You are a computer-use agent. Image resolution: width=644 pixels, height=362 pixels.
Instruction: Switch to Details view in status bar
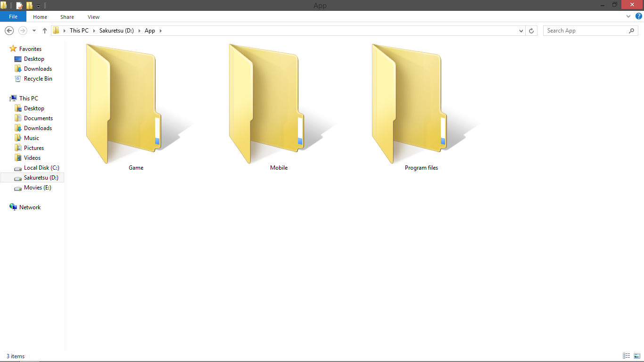point(627,356)
